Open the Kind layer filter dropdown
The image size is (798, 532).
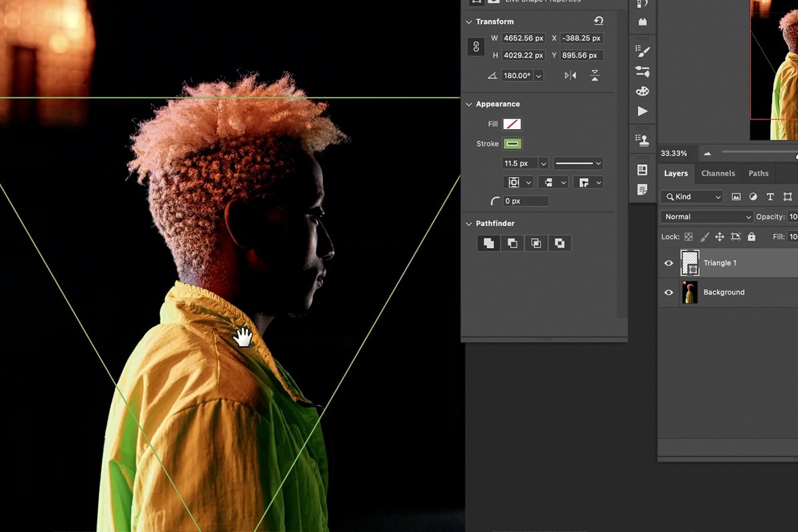tap(692, 197)
